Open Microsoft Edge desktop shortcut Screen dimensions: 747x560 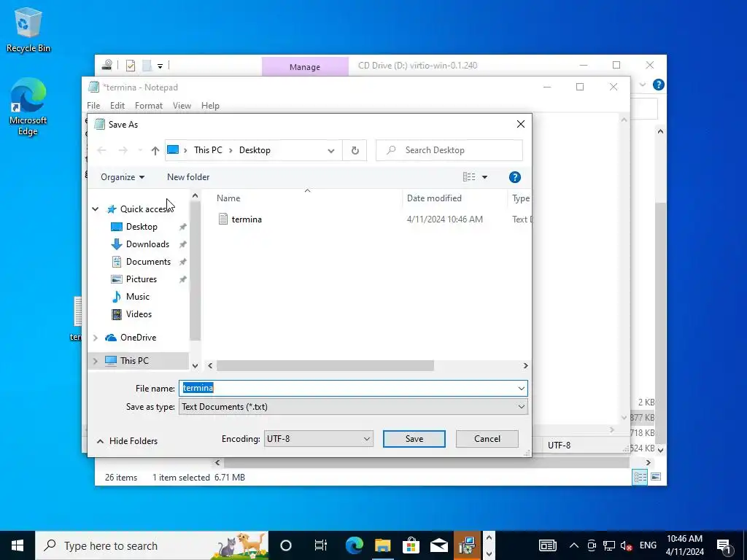(28, 106)
